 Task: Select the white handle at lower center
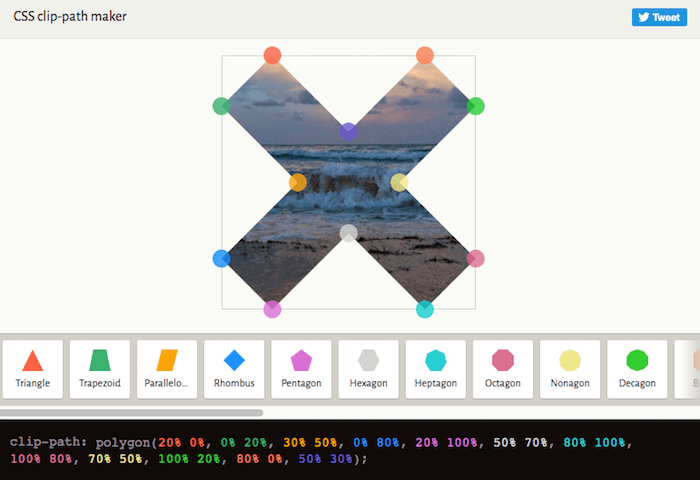(348, 233)
